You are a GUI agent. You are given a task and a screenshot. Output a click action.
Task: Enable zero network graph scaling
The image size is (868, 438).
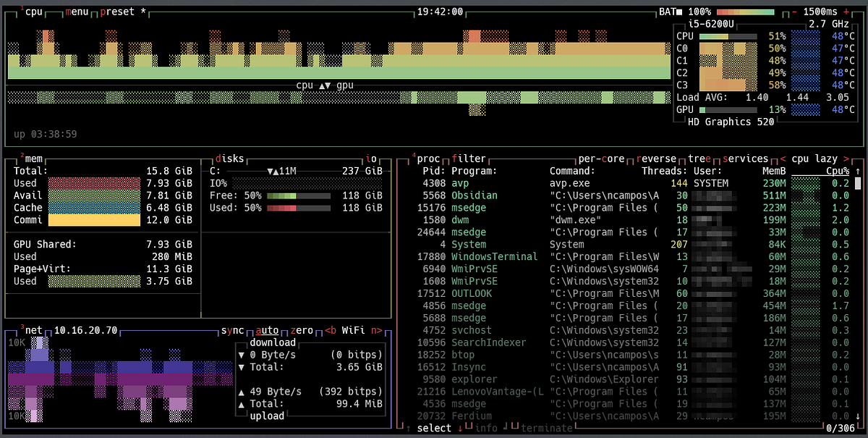click(302, 330)
